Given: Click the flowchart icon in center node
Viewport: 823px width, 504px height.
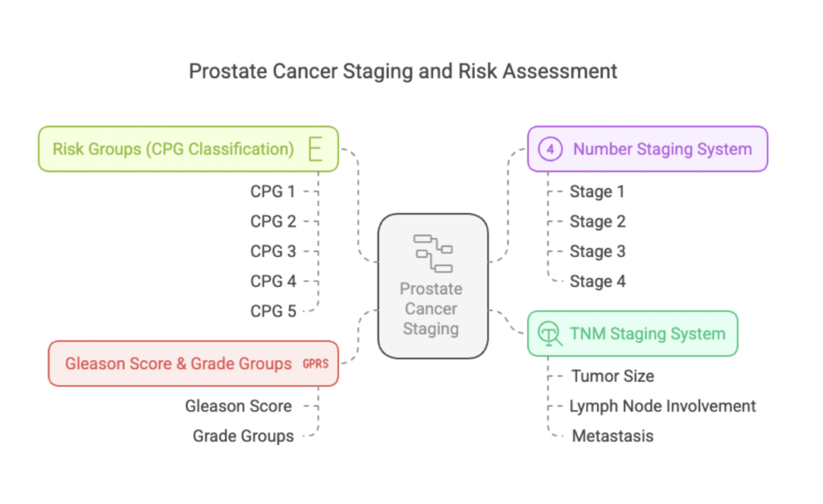Looking at the screenshot, I should (433, 253).
